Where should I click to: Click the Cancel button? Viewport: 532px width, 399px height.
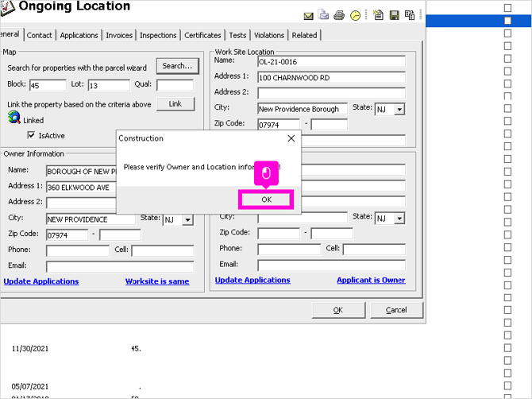click(396, 310)
